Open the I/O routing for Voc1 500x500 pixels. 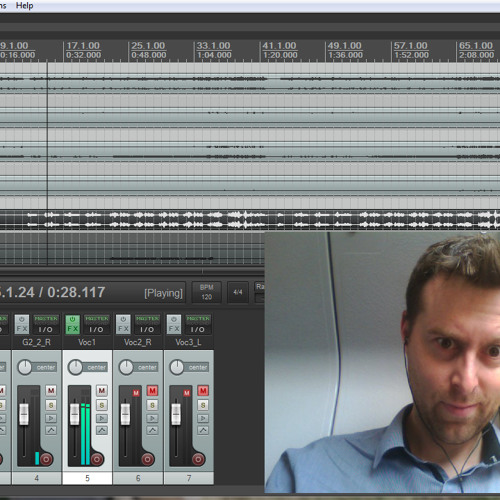96,329
